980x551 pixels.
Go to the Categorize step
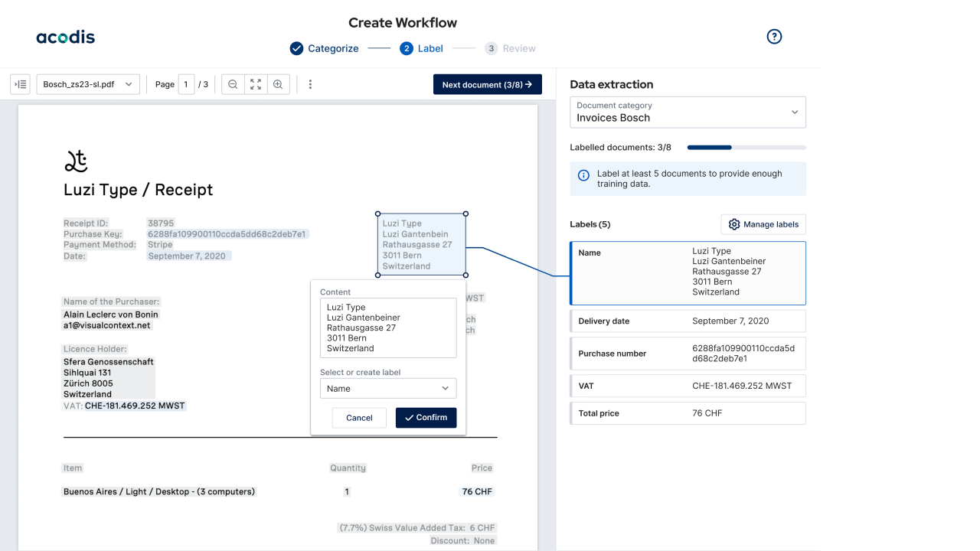tap(324, 48)
